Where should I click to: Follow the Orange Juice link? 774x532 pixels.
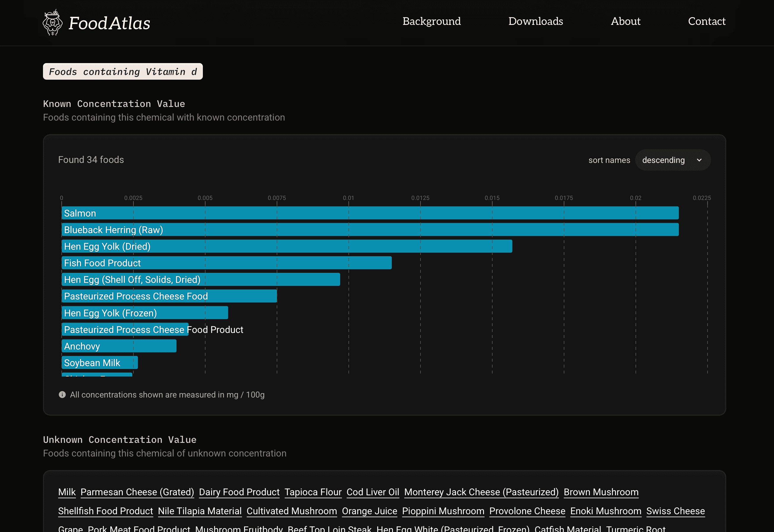(369, 511)
